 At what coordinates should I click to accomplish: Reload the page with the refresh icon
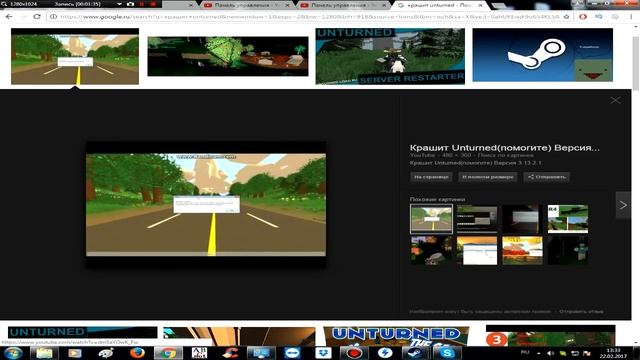pyautogui.click(x=37, y=17)
